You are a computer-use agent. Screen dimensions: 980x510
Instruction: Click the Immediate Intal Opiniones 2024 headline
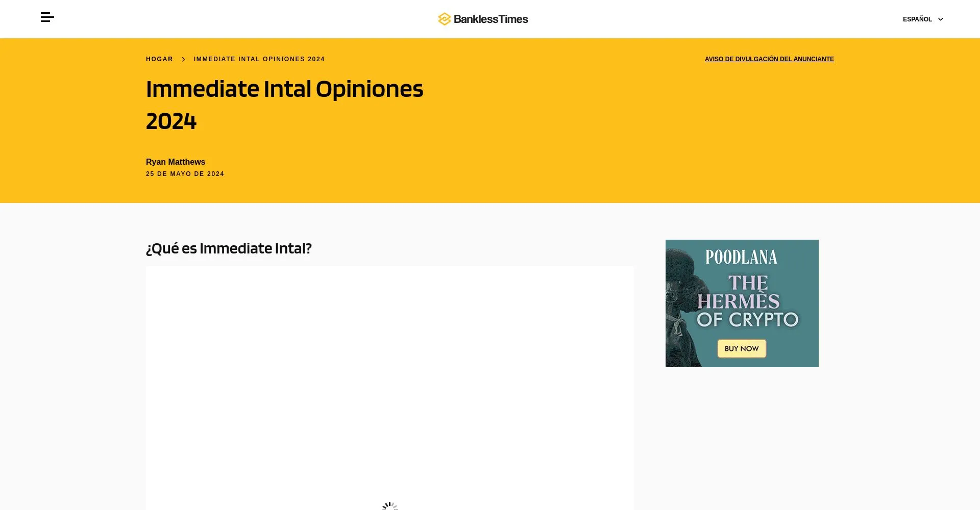click(x=284, y=105)
